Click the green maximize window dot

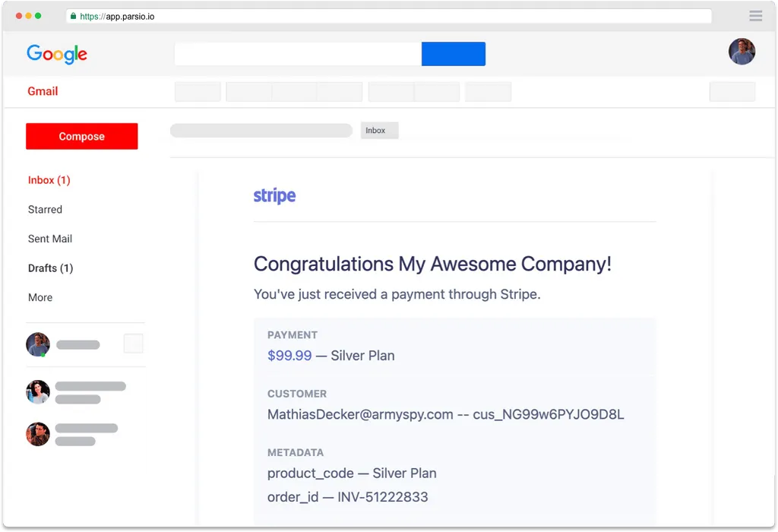click(38, 16)
